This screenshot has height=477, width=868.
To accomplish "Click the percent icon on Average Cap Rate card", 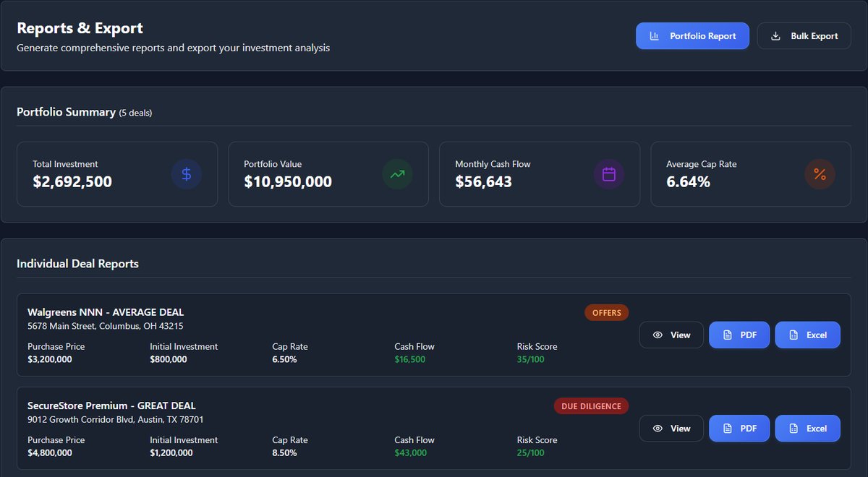I will 819,174.
